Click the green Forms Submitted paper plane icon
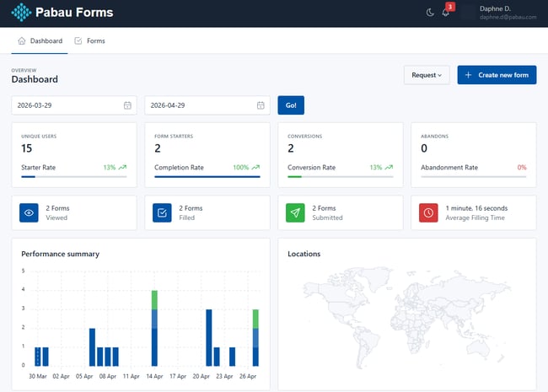Viewport: 548px width, 392px height. [296, 213]
